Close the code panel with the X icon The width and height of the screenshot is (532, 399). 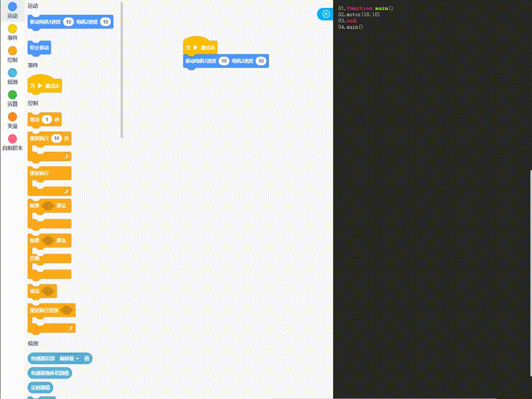coord(325,14)
